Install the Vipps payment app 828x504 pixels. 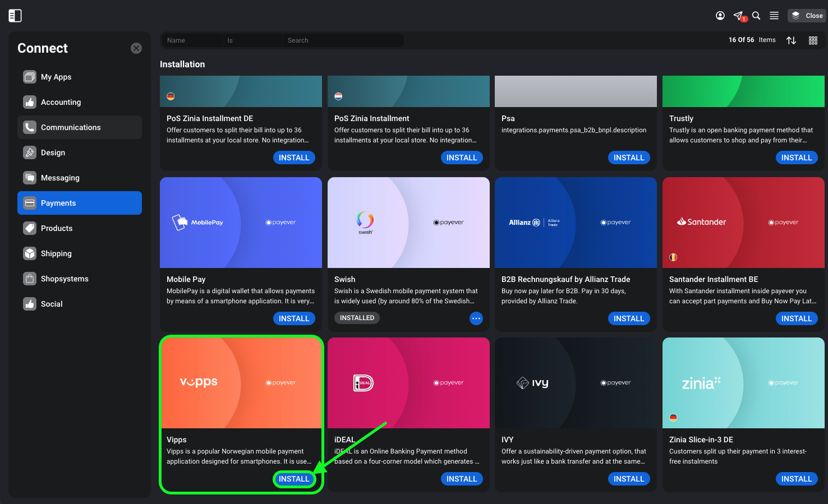tap(294, 479)
